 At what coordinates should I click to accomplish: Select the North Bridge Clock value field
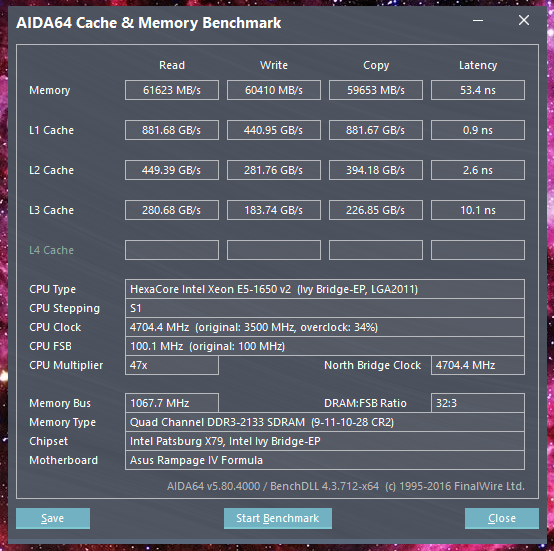(x=478, y=365)
